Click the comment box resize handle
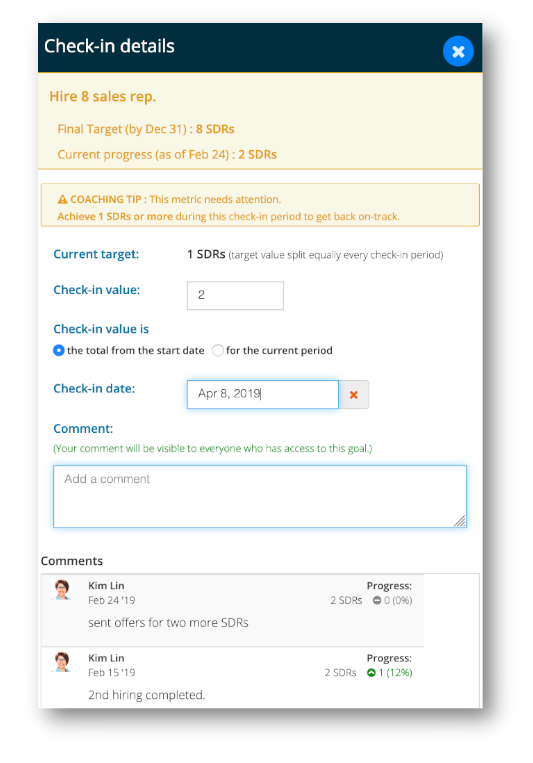This screenshot has width=533, height=763. pos(460,521)
